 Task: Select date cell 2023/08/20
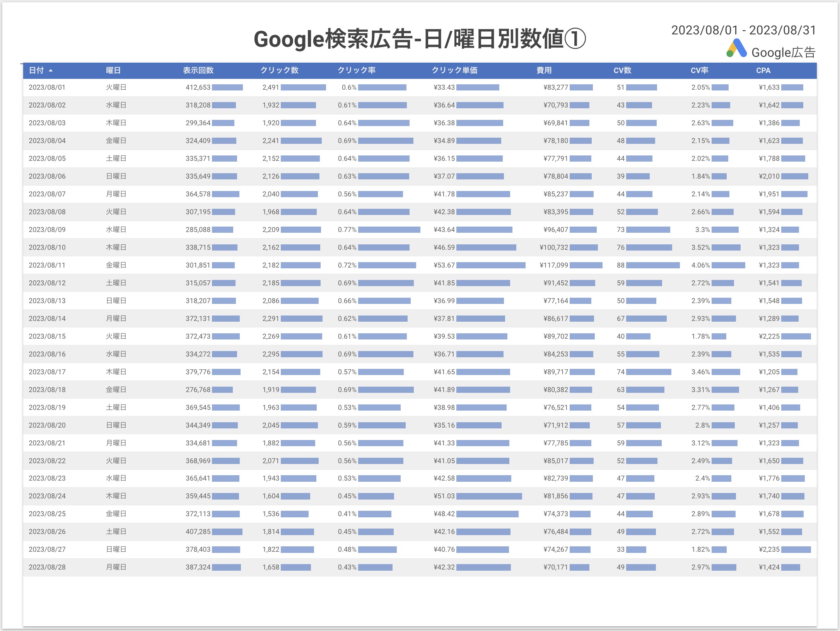pyautogui.click(x=47, y=425)
